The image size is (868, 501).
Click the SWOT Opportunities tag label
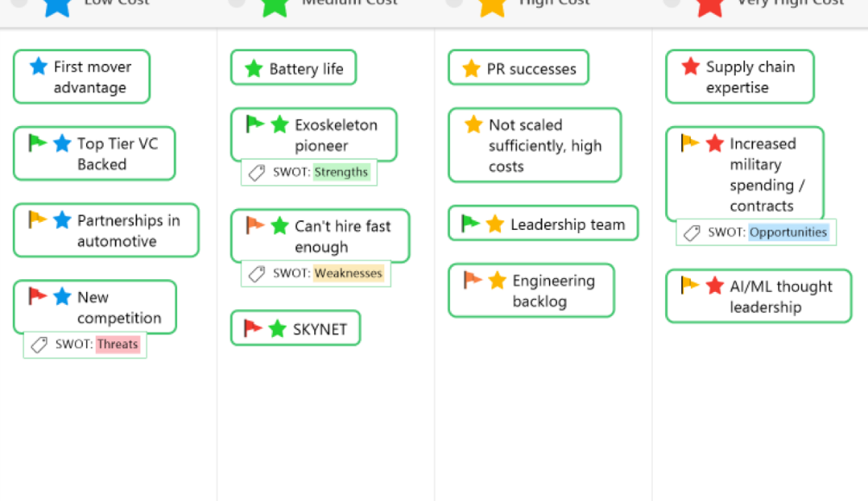coord(789,231)
